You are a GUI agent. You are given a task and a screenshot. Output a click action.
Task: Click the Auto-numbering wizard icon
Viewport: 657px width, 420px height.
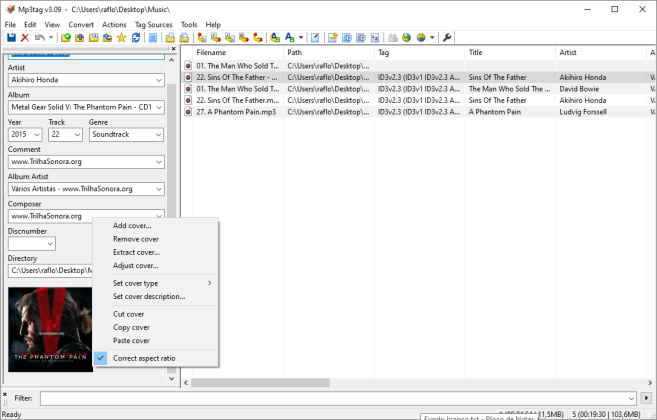tap(375, 38)
